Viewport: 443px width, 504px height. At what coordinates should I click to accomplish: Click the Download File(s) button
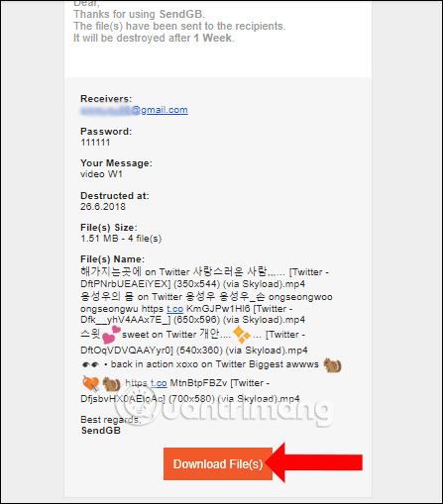(218, 463)
